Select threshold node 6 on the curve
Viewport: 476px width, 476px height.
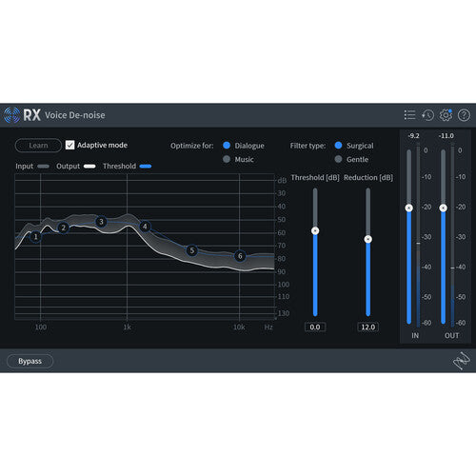pyautogui.click(x=240, y=256)
